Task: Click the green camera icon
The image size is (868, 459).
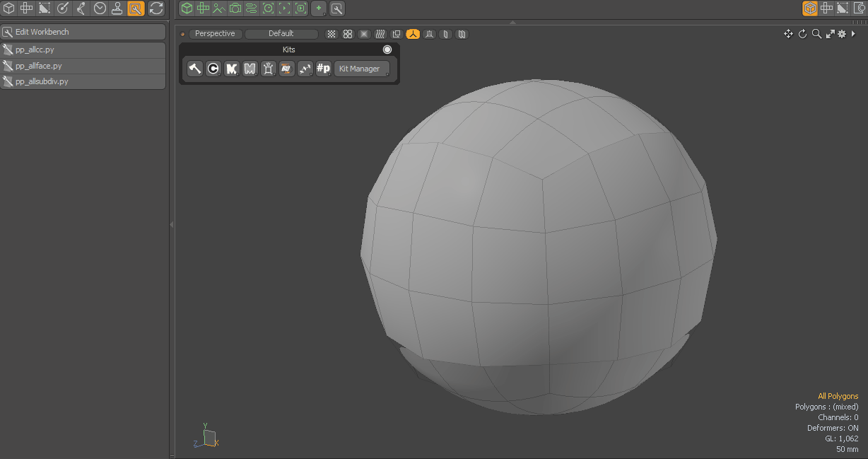Action: (x=235, y=8)
